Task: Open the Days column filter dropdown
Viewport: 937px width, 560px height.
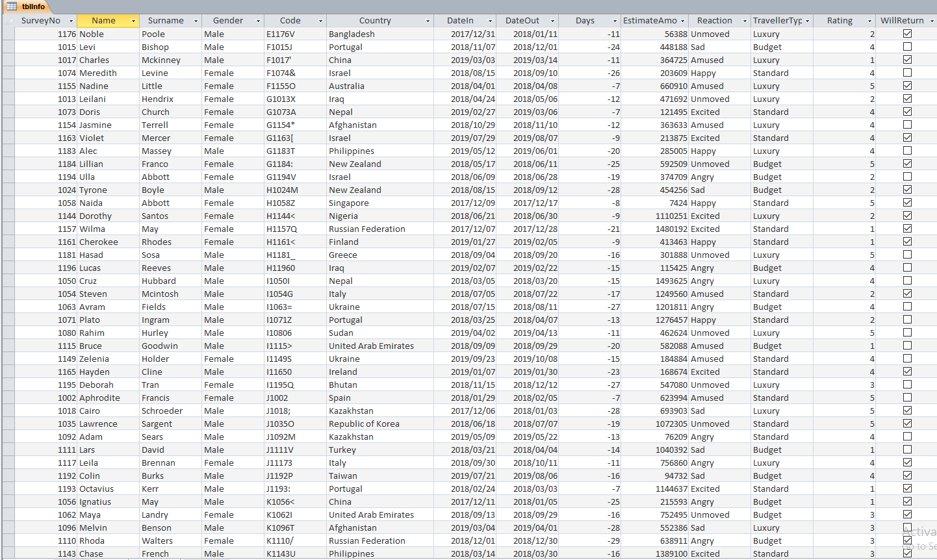Action: pyautogui.click(x=615, y=21)
